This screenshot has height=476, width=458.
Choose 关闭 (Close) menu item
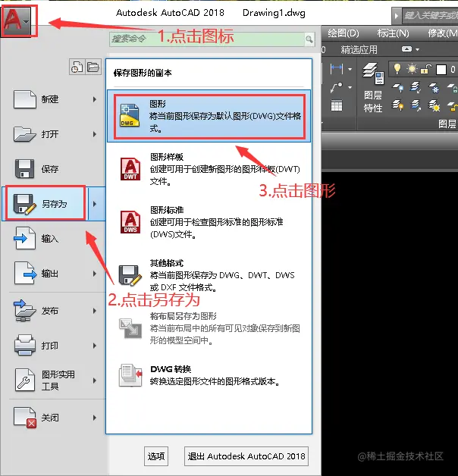pyautogui.click(x=53, y=418)
